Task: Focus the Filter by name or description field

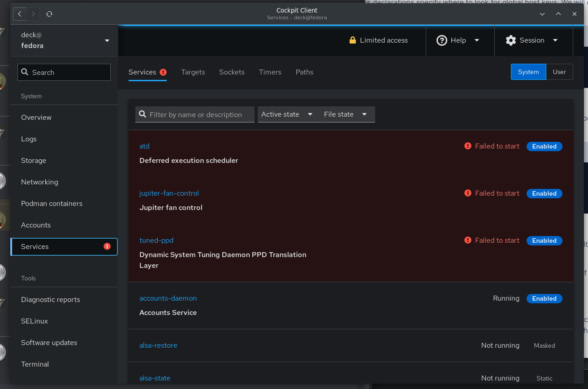Action: tap(195, 114)
